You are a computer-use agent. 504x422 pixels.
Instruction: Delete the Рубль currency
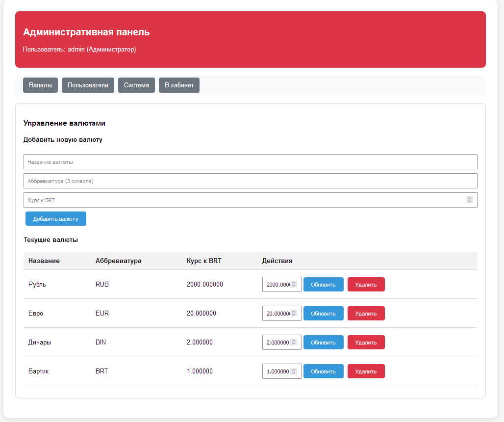click(366, 285)
